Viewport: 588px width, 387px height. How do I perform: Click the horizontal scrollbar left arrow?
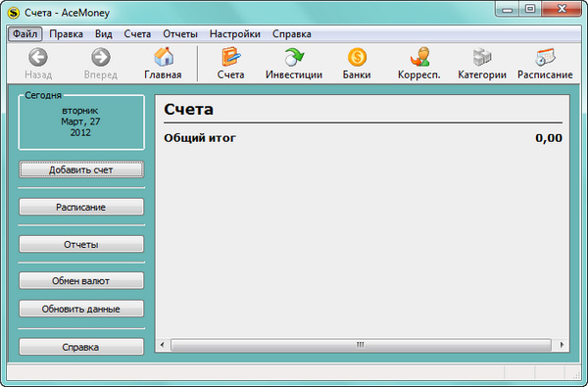(x=163, y=345)
